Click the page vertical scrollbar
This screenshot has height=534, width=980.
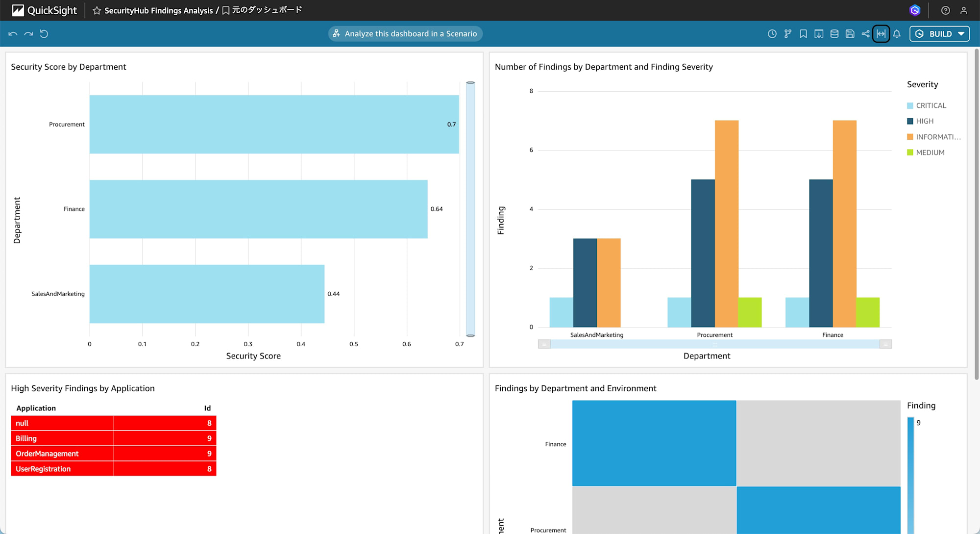pyautogui.click(x=977, y=214)
